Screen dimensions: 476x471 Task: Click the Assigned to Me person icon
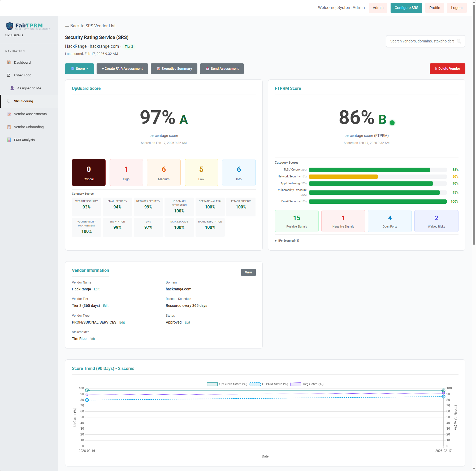pyautogui.click(x=12, y=88)
